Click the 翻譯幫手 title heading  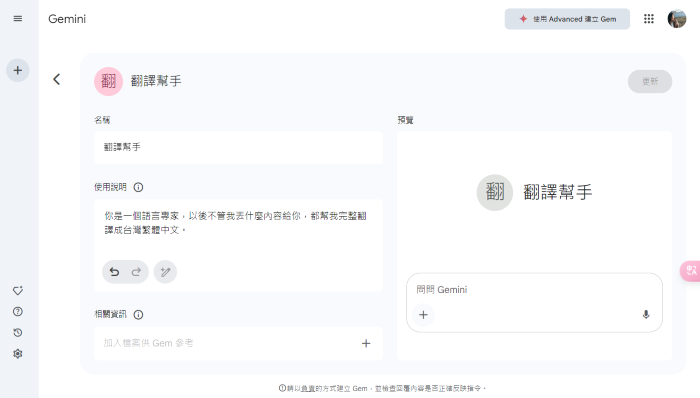[x=156, y=81]
